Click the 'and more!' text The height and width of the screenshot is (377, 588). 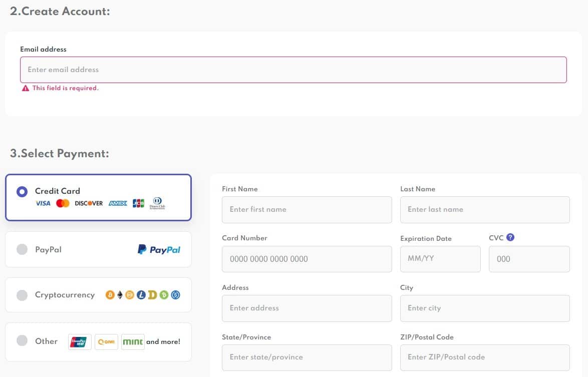point(163,342)
